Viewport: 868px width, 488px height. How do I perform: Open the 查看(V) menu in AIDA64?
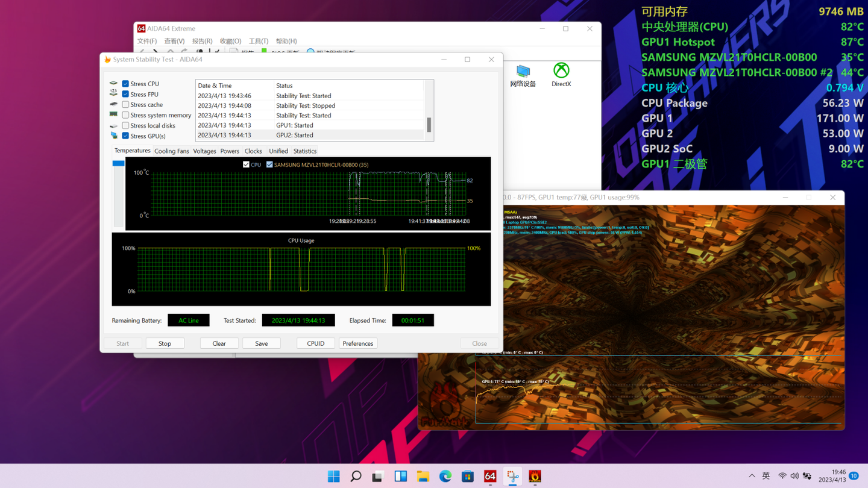point(174,41)
